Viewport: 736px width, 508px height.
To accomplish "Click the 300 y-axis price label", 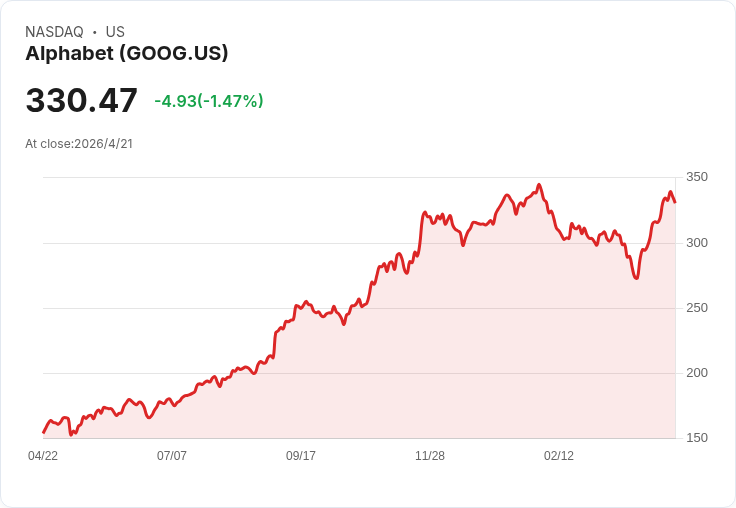I will pos(697,243).
